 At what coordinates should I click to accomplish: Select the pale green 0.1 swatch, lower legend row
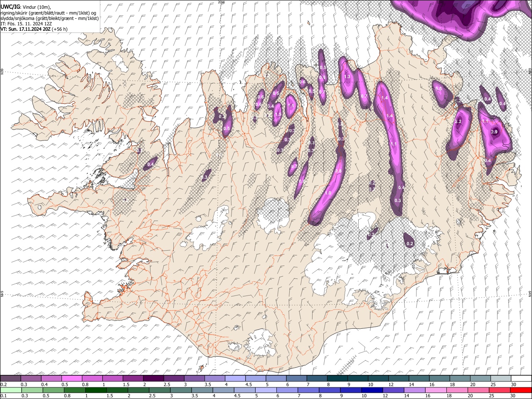pyautogui.click(x=10, y=390)
